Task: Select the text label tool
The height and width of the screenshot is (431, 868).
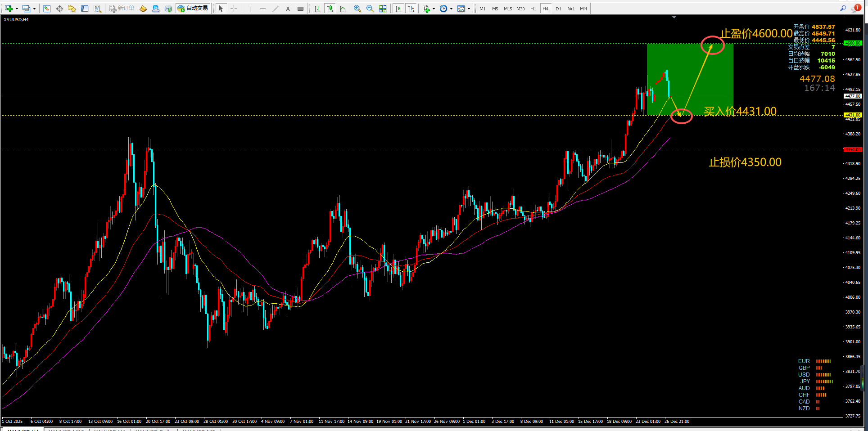Action: click(288, 9)
